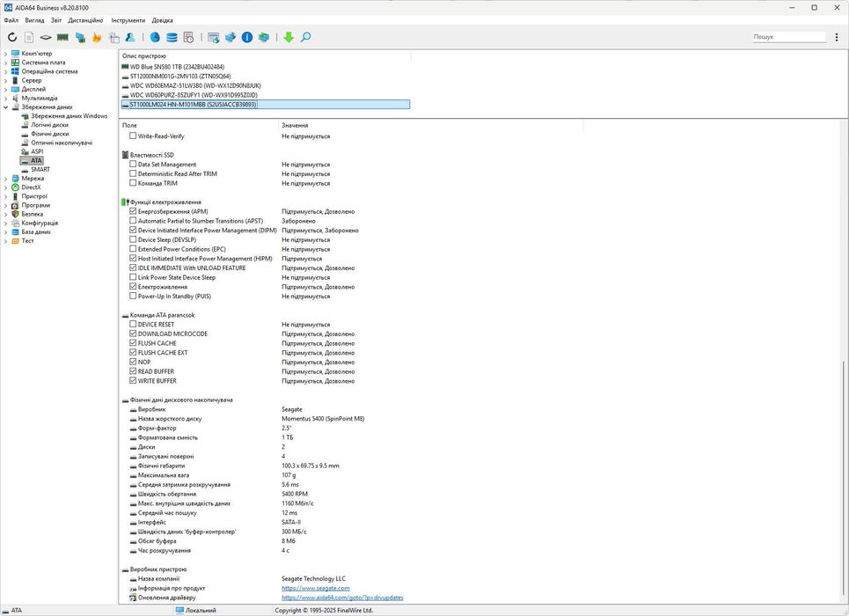This screenshot has height=616, width=849.
Task: Toggle the WRITE BUFFER checkbox
Action: coord(133,380)
